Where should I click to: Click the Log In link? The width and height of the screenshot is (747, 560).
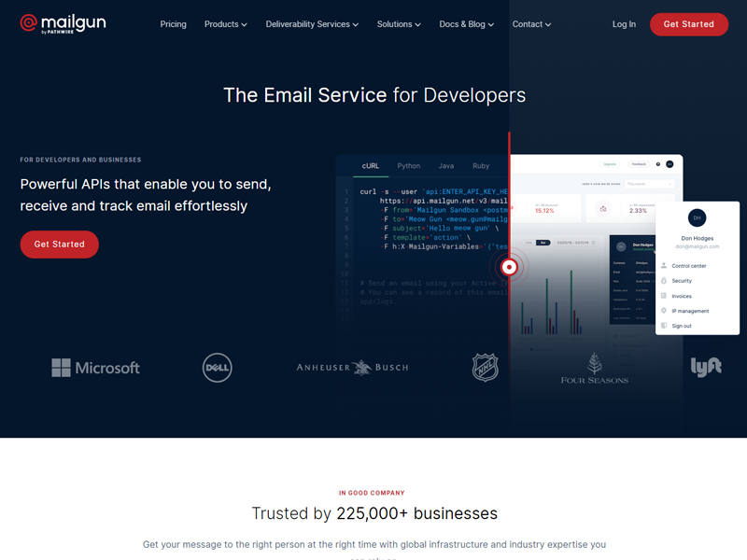point(624,24)
